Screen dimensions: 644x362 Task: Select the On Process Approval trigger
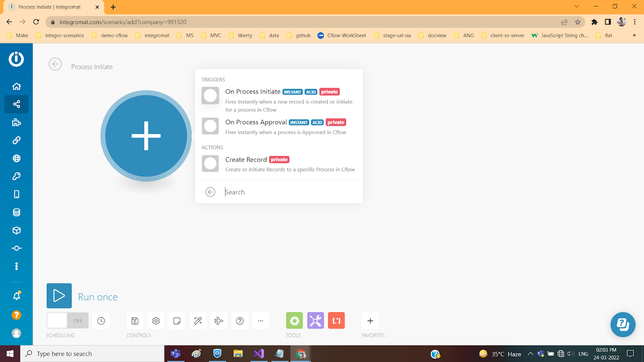point(279,127)
